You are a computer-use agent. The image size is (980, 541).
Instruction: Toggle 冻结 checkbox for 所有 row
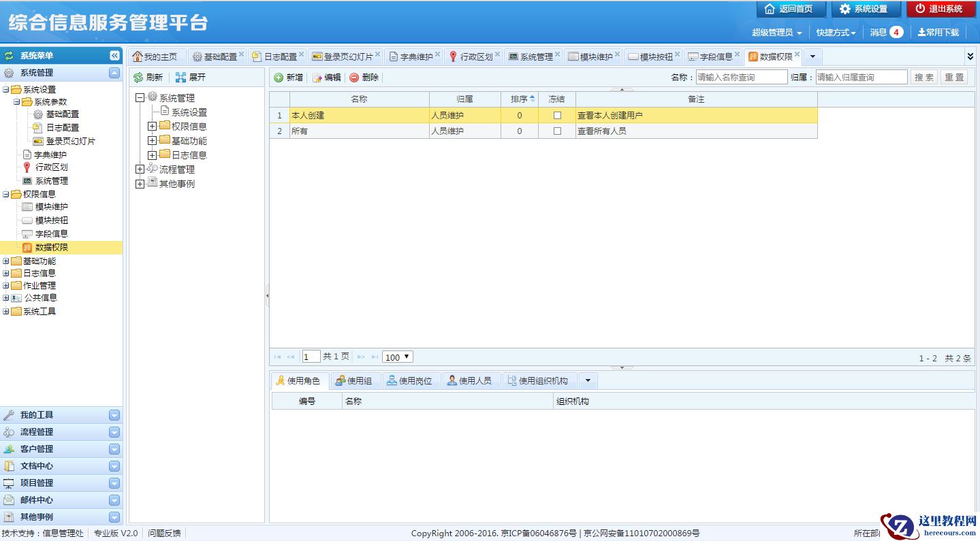[x=557, y=131]
